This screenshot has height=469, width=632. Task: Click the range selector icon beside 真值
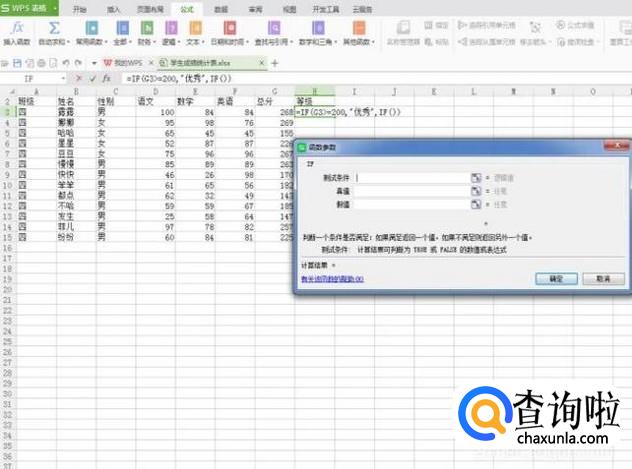click(x=476, y=191)
